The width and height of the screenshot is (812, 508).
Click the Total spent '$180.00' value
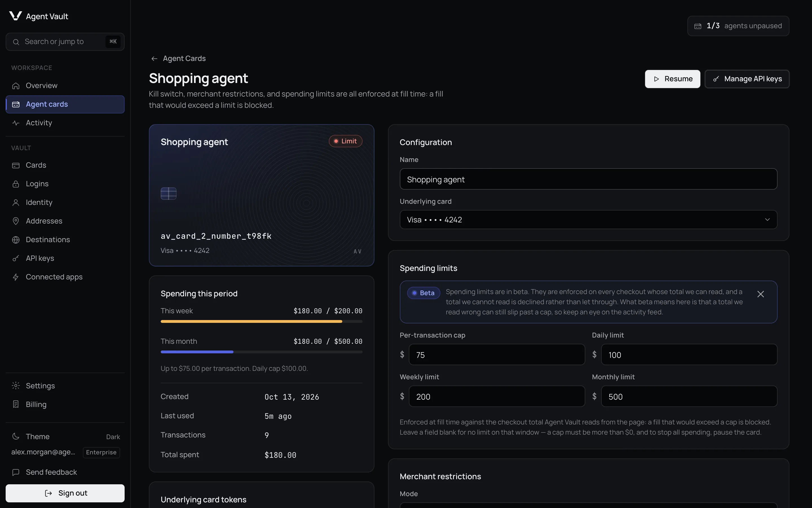(280, 455)
